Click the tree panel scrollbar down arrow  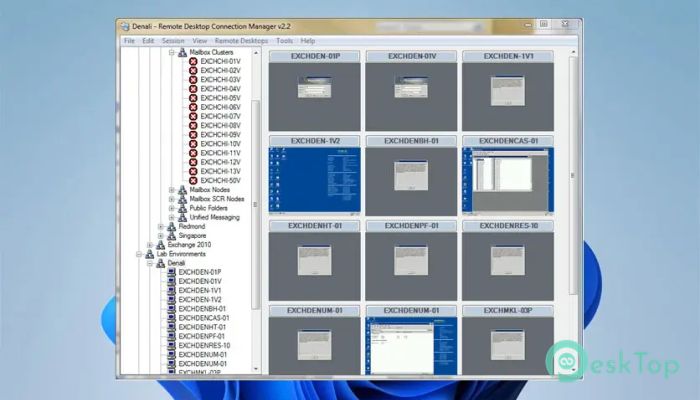[x=256, y=369]
